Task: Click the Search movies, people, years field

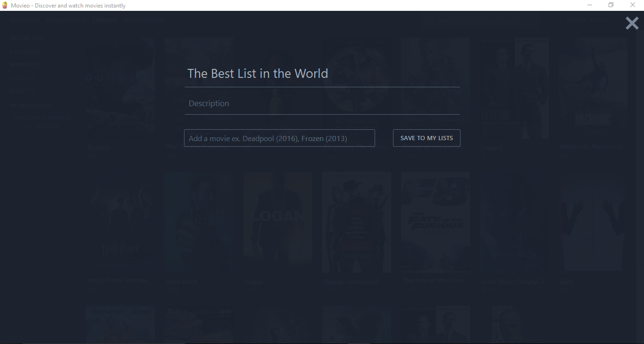Action: point(481,20)
